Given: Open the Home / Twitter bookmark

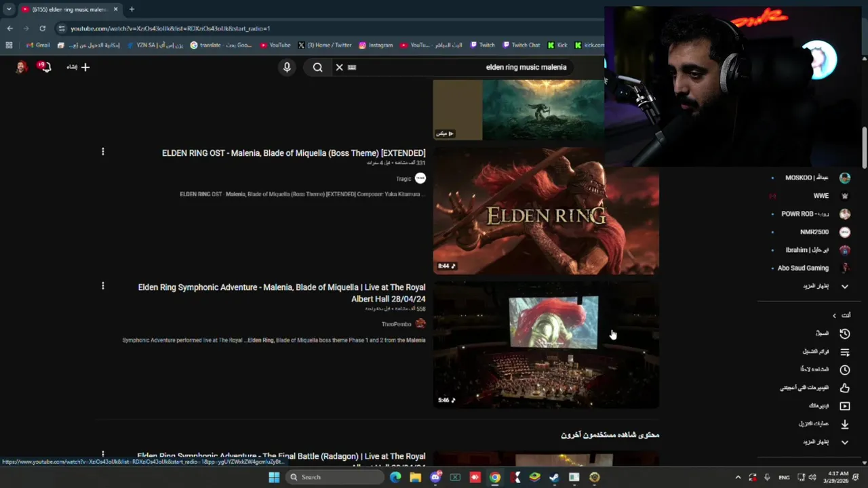Looking at the screenshot, I should pyautogui.click(x=324, y=45).
